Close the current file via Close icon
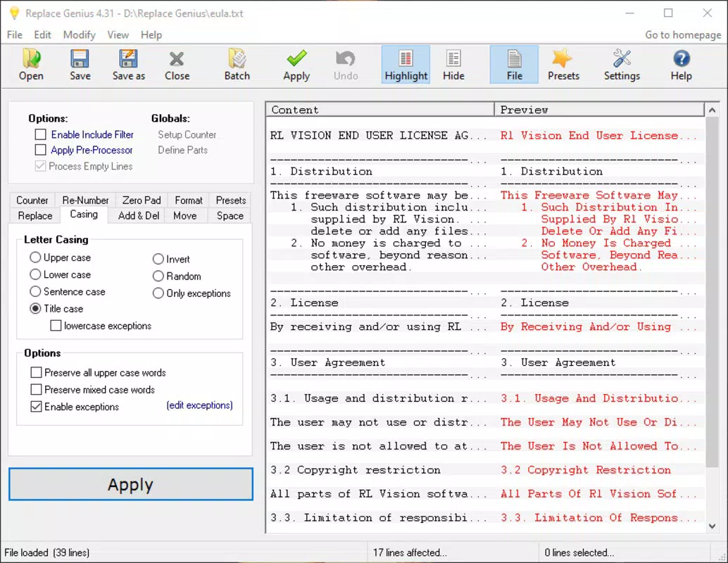The height and width of the screenshot is (563, 728). (177, 65)
